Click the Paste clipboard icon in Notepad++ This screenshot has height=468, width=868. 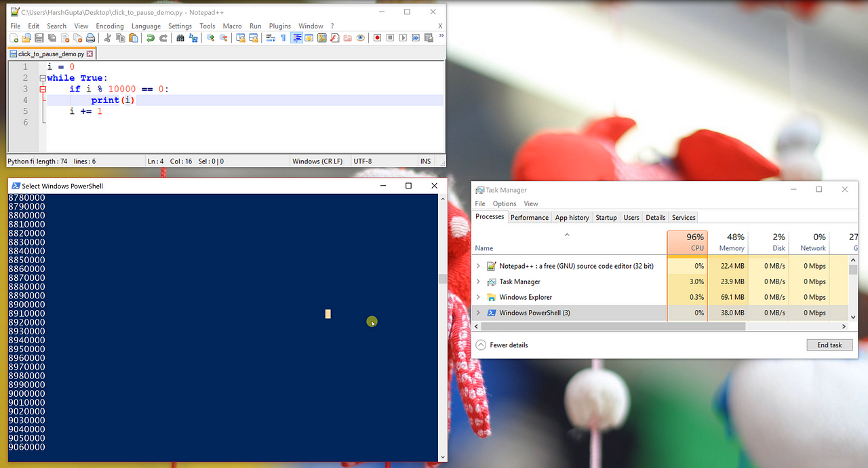pos(133,38)
